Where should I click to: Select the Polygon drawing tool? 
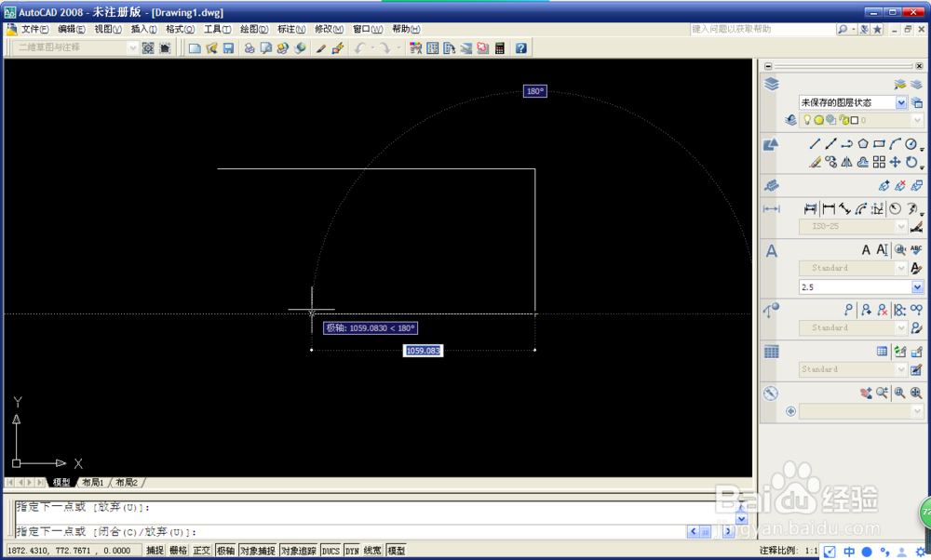click(x=863, y=143)
